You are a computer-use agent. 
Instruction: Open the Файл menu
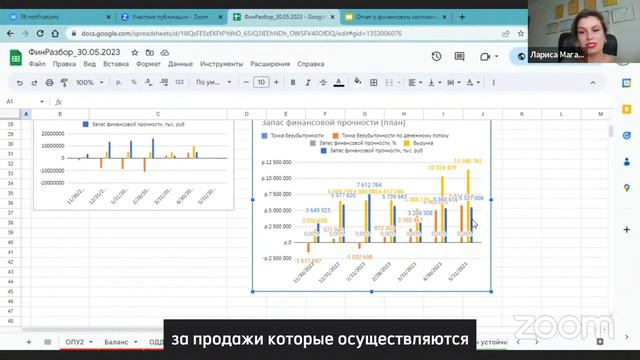pos(37,64)
